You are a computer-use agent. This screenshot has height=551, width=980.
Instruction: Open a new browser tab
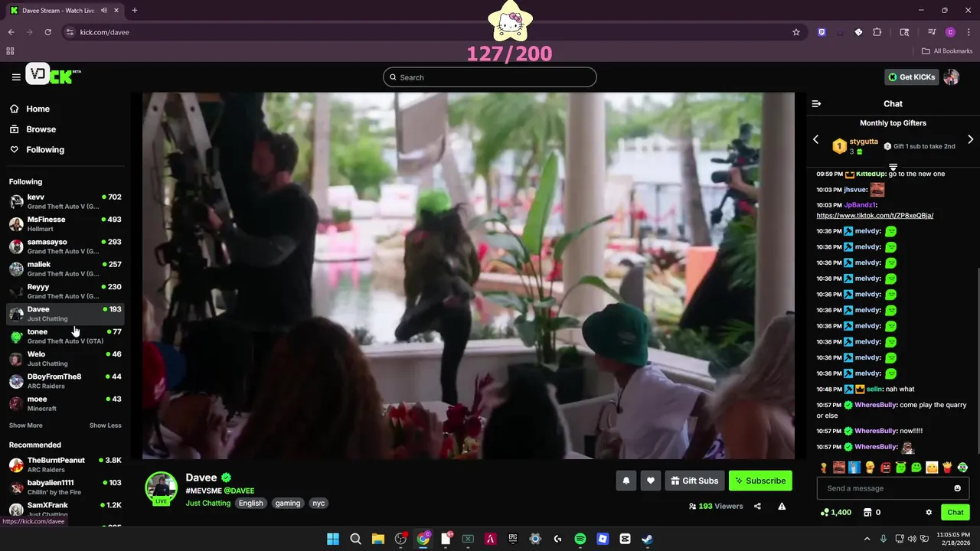pos(134,11)
